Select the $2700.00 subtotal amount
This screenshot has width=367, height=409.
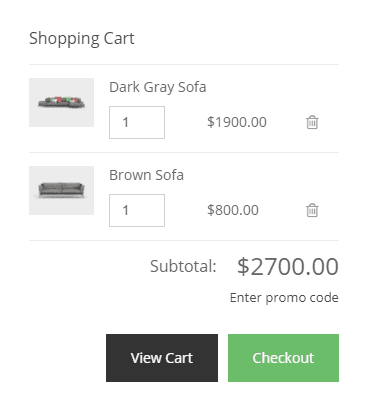[x=288, y=267]
